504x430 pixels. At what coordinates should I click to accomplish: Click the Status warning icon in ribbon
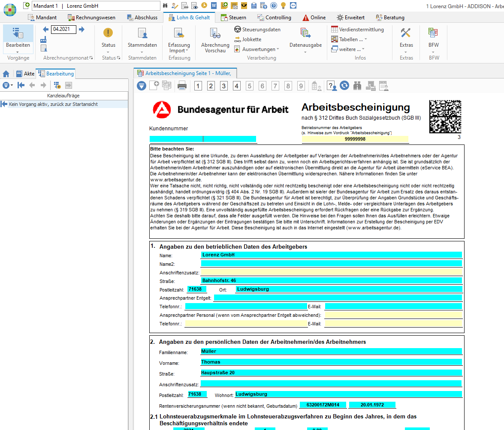[x=108, y=33]
